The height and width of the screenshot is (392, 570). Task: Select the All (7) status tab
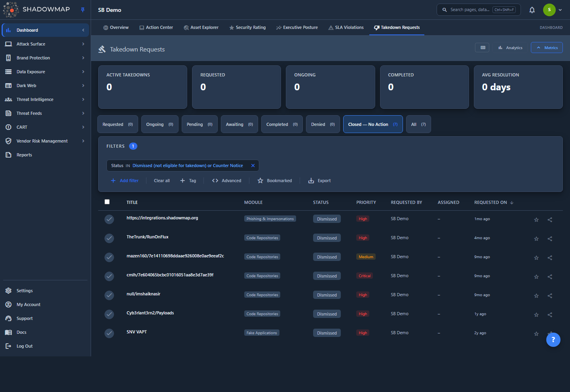click(418, 124)
